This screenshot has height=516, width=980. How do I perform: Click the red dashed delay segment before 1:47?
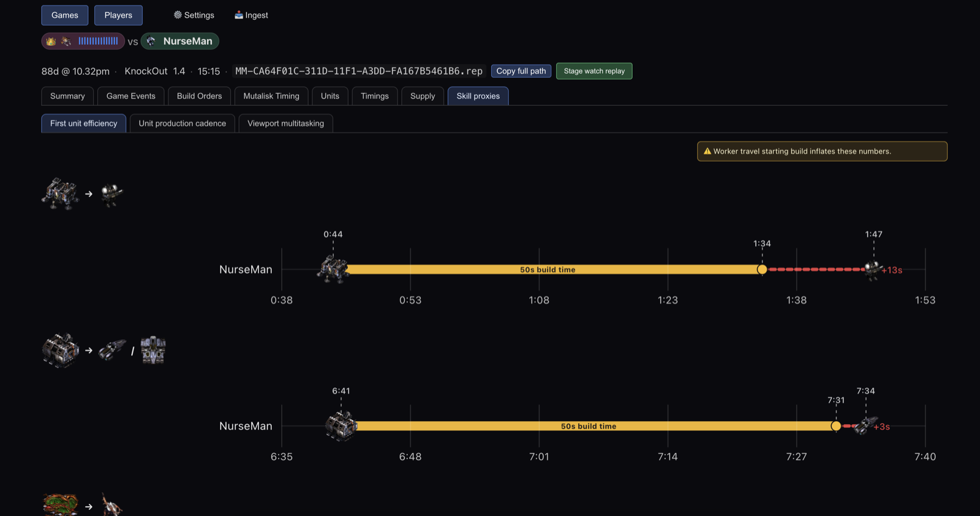pos(816,269)
